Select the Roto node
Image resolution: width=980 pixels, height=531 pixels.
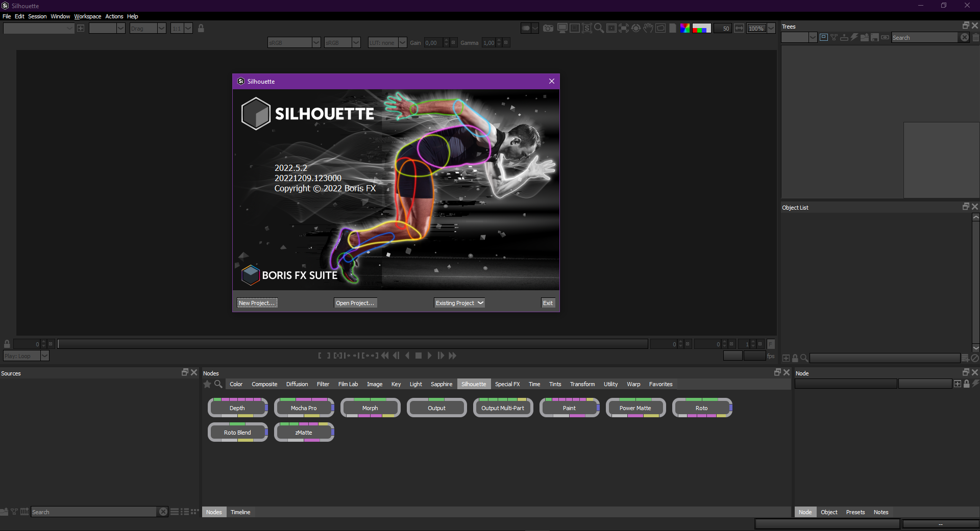click(x=702, y=408)
